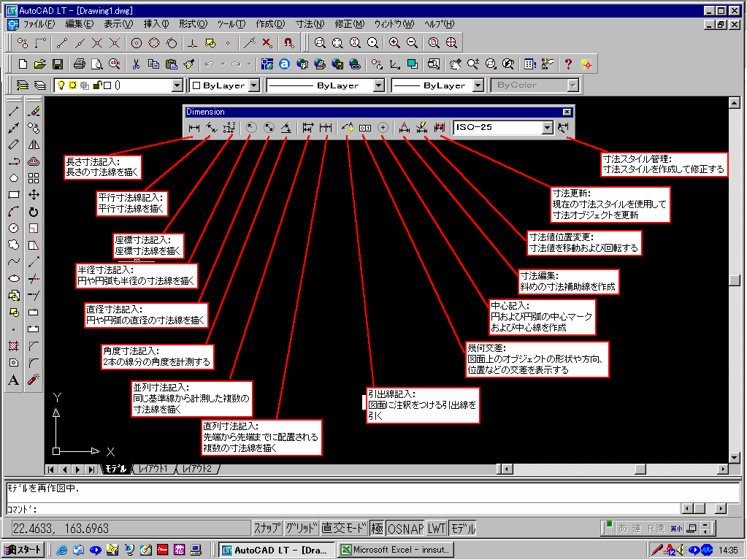Open the ISO-25 dimension style dropdown

coord(548,128)
